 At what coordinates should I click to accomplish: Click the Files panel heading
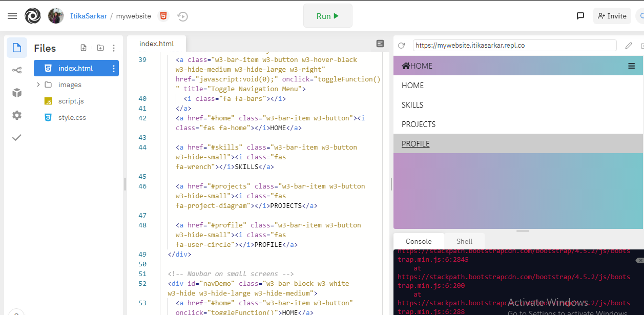point(45,48)
